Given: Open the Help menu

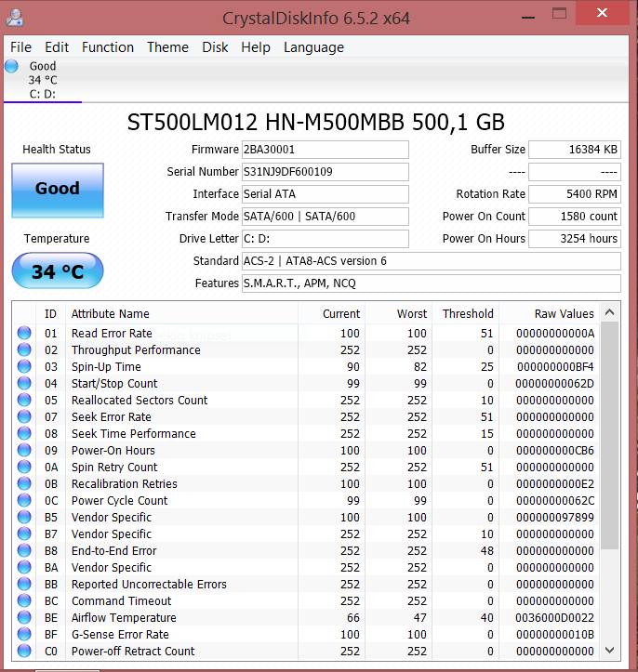Looking at the screenshot, I should tap(256, 47).
